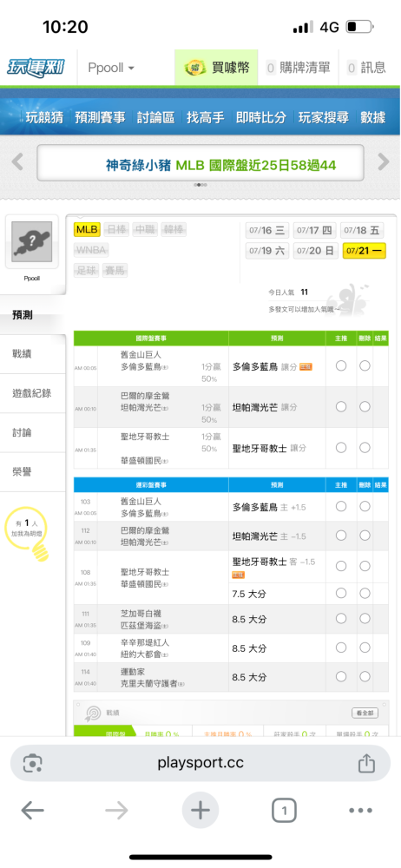Advance banner with right arrow
Screen dimensions: 401x868
[384, 161]
